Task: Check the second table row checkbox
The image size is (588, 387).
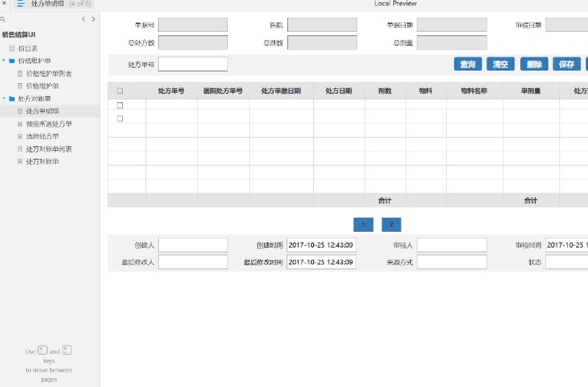Action: click(120, 118)
